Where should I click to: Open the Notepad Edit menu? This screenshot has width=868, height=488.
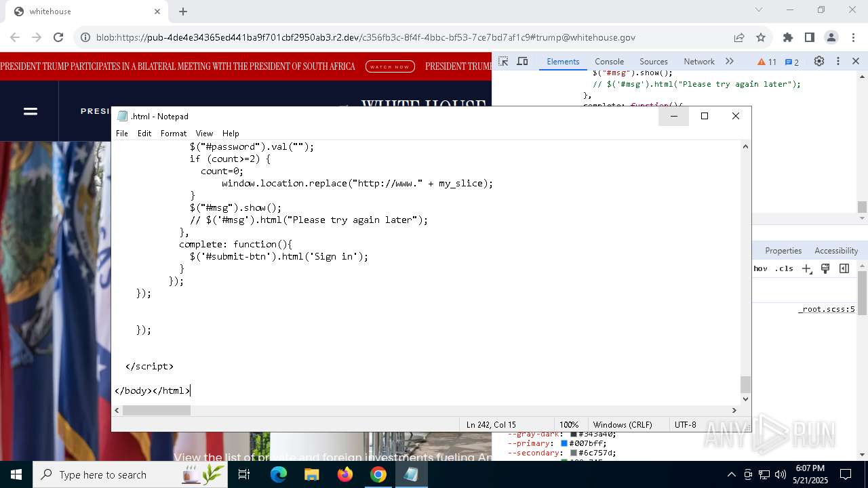tap(144, 134)
